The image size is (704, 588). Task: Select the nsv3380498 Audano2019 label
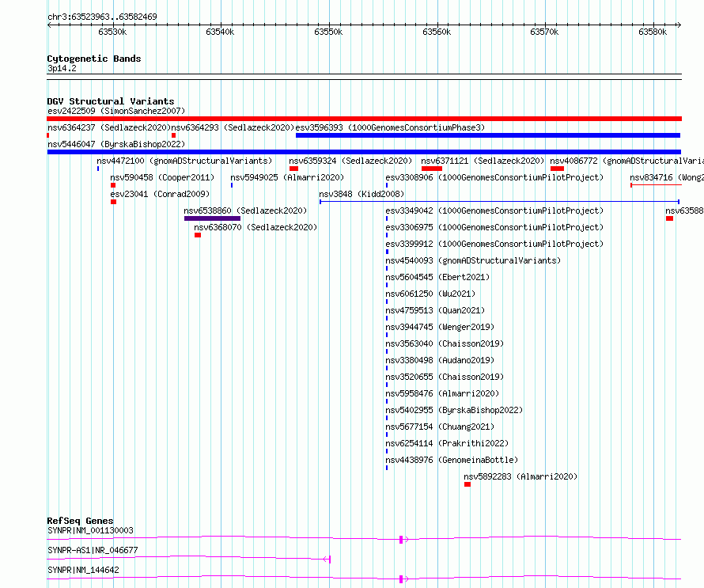coord(440,360)
